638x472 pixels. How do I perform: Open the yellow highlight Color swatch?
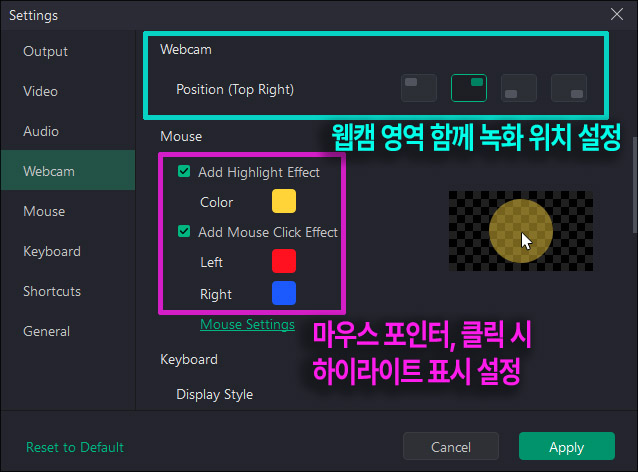284,201
